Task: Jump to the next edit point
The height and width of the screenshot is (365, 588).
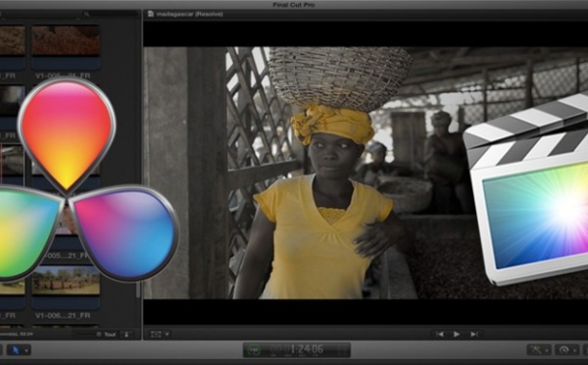Action: [x=474, y=335]
